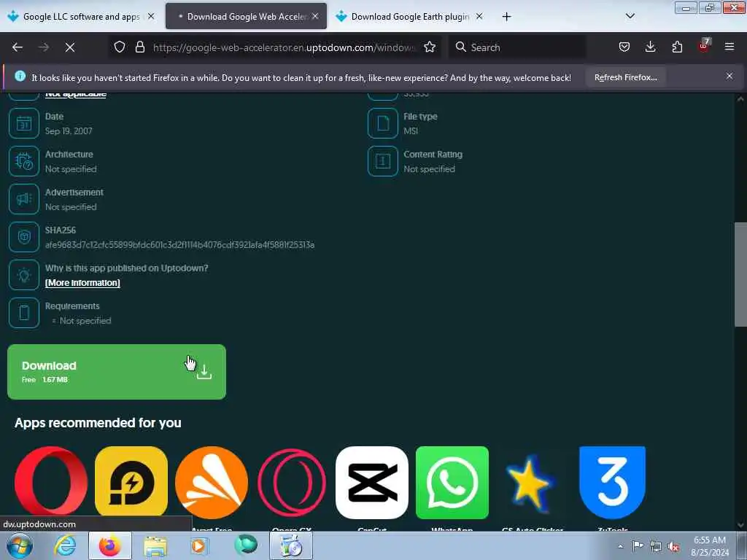Open Windows Media Player from taskbar

199,545
